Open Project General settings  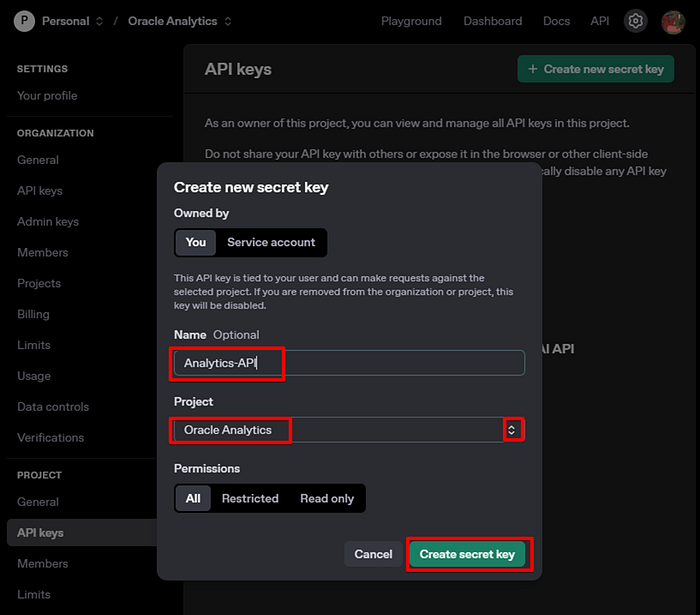(38, 502)
